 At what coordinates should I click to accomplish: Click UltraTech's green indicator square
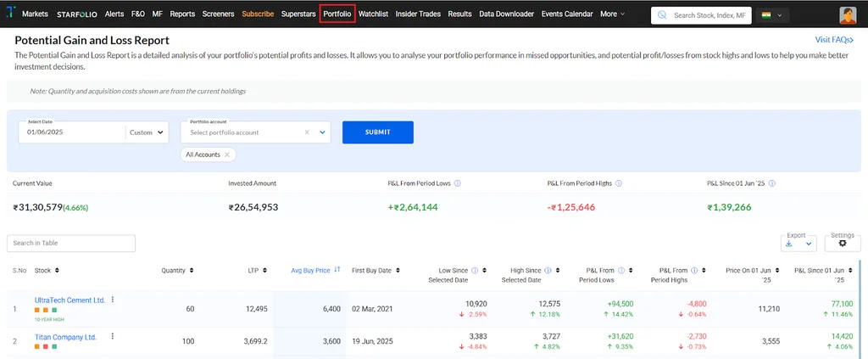[54, 311]
